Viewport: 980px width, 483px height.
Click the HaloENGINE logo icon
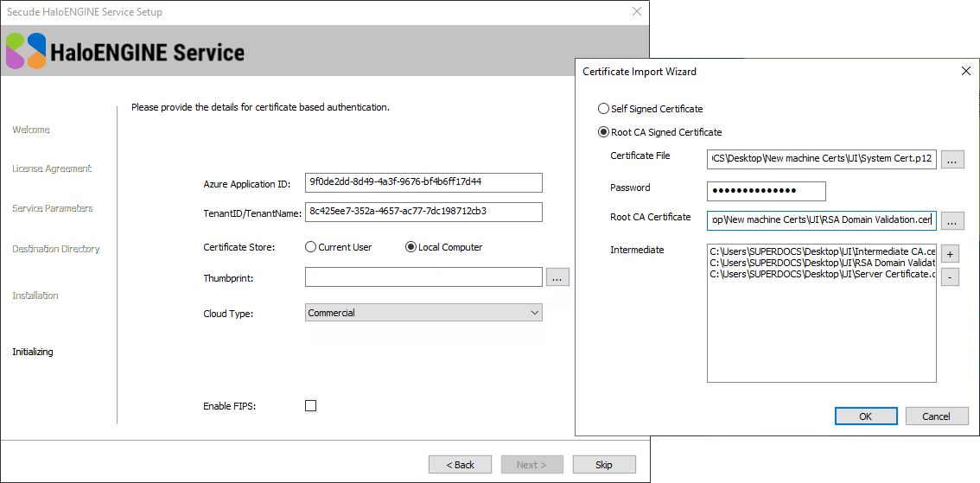(x=26, y=51)
